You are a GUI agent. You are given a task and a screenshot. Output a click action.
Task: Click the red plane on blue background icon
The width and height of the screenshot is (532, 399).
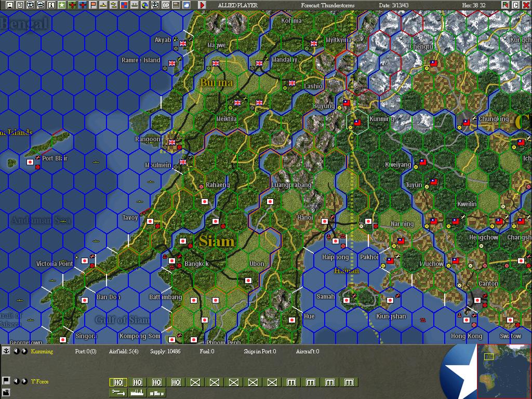pos(83,5)
